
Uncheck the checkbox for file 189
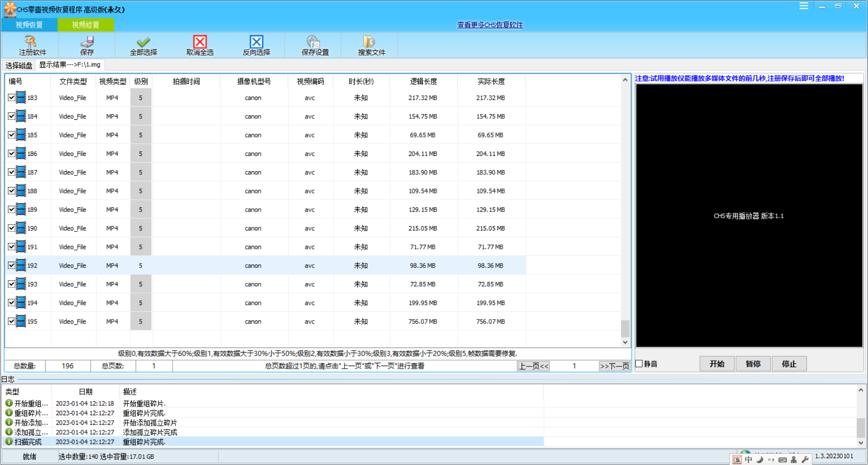click(x=11, y=209)
